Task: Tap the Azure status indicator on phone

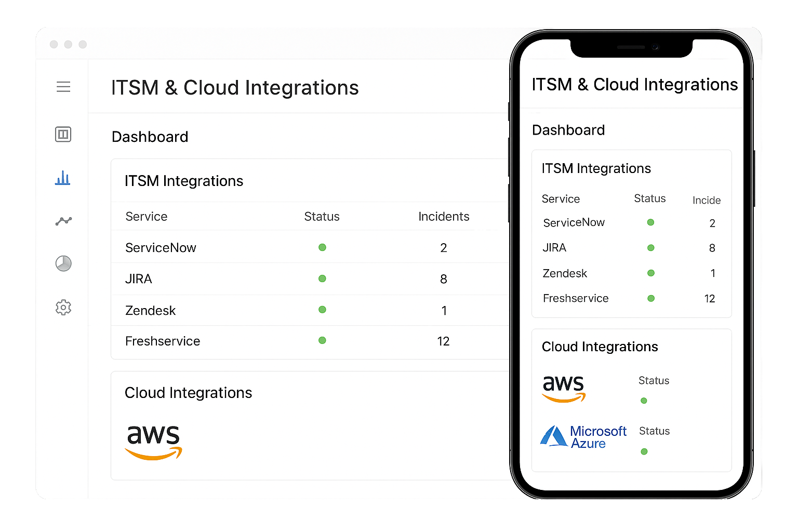Action: click(644, 451)
